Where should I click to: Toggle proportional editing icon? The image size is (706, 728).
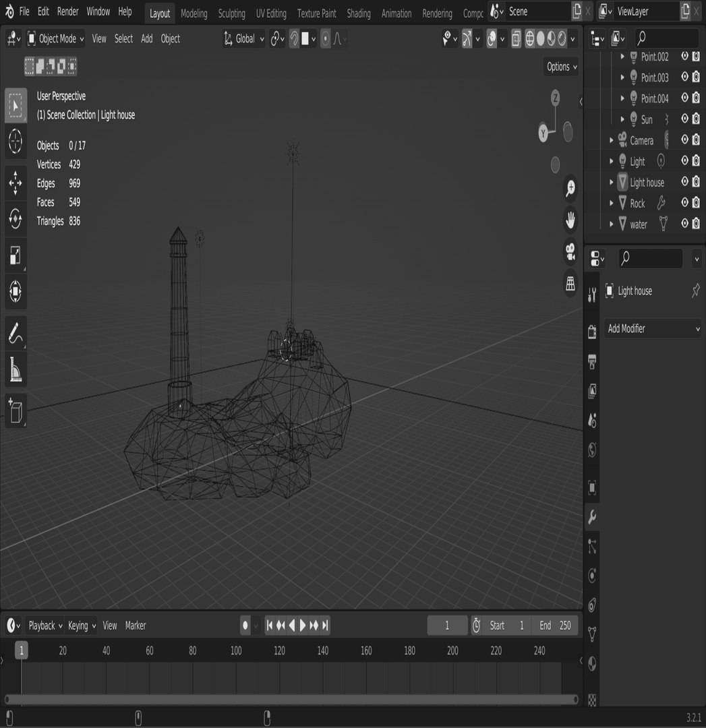point(326,39)
